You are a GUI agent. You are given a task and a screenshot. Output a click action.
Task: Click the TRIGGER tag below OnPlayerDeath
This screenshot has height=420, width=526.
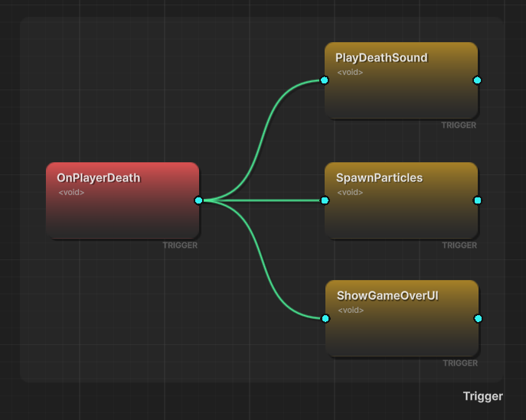point(180,246)
